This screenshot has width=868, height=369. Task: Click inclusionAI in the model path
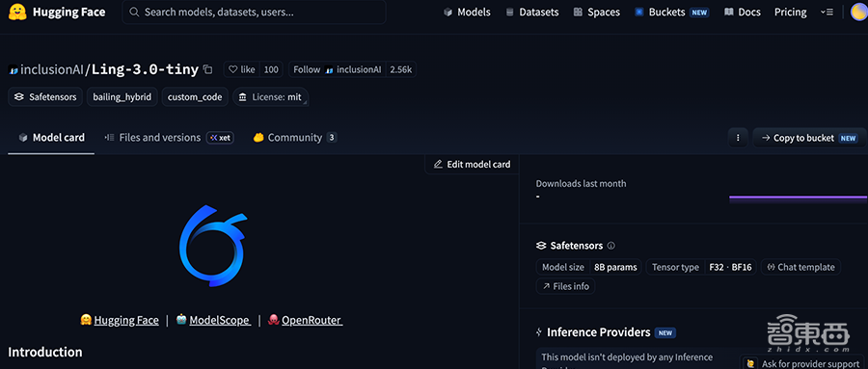tap(52, 69)
